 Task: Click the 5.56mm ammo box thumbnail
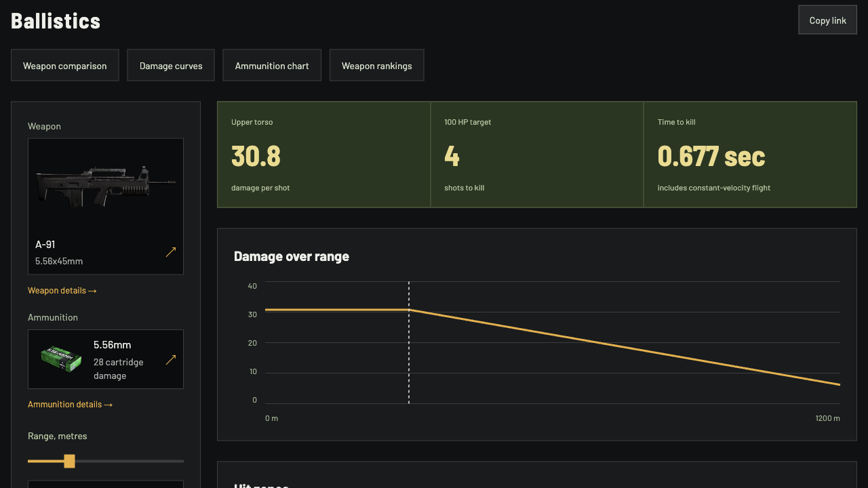coord(61,359)
